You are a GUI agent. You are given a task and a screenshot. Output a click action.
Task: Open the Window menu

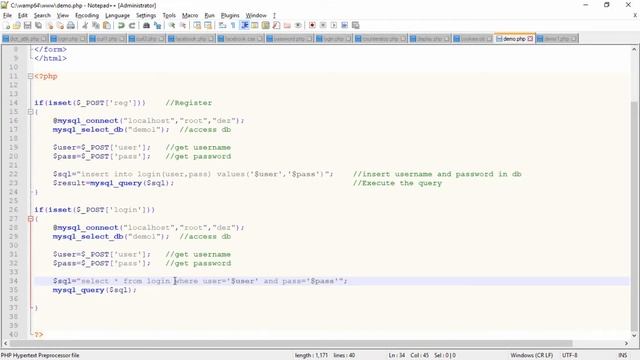pos(256,16)
